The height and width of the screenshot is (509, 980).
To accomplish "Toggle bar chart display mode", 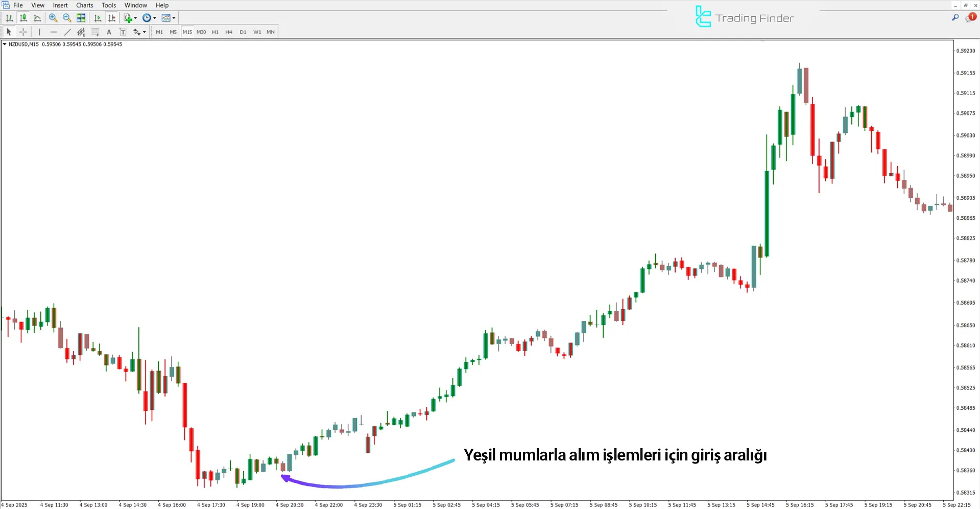I will (x=9, y=18).
